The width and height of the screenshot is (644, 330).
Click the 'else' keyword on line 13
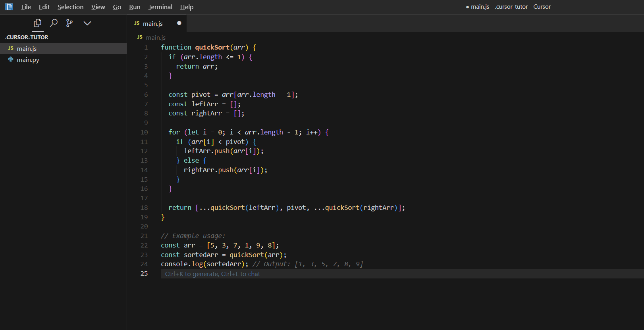(191, 160)
